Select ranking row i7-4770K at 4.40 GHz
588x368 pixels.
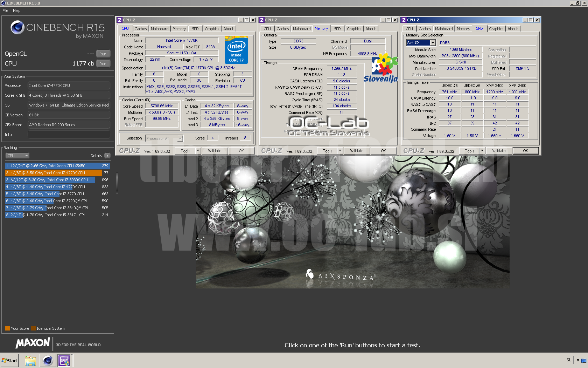pos(57,187)
